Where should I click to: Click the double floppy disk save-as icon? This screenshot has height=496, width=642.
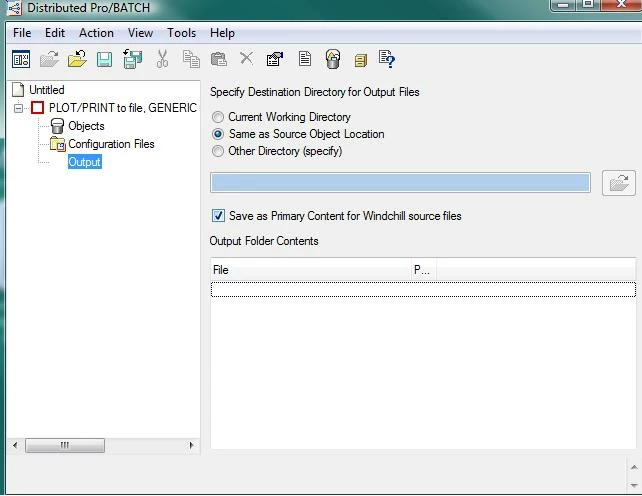133,59
